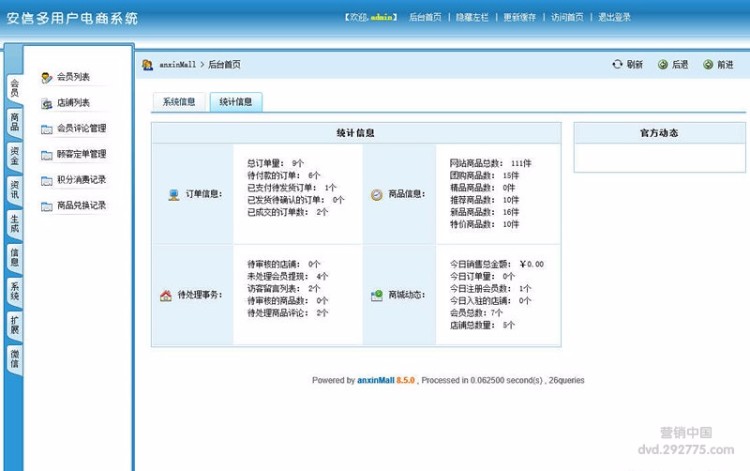
Task: Click the 后退 back button label
Action: point(680,65)
